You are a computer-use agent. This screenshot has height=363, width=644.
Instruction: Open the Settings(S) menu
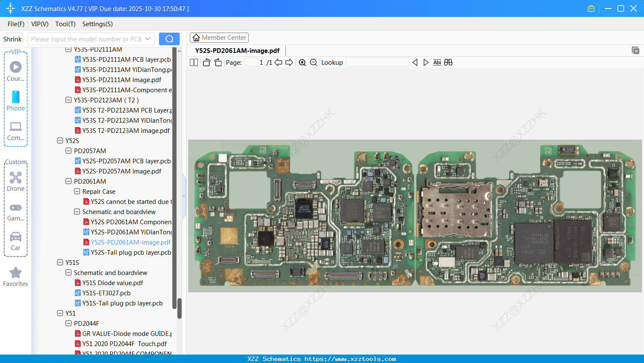(97, 24)
